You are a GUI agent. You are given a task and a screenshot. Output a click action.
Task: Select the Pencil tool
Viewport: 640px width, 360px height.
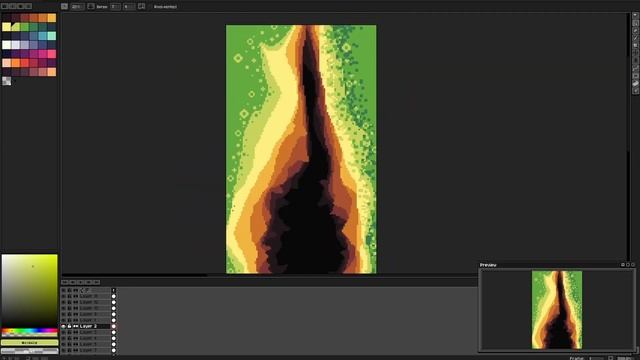[636, 22]
